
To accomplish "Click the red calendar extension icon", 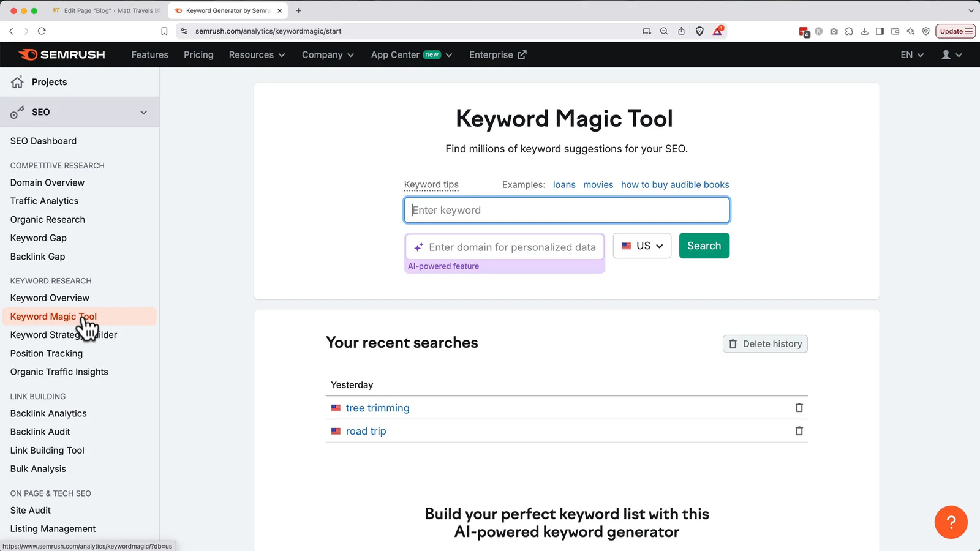I will (x=804, y=32).
